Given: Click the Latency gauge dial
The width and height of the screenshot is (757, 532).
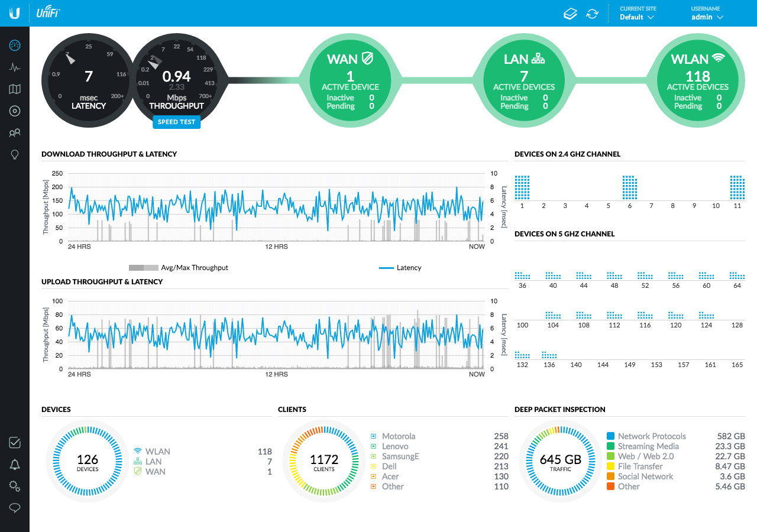Looking at the screenshot, I should [x=88, y=80].
